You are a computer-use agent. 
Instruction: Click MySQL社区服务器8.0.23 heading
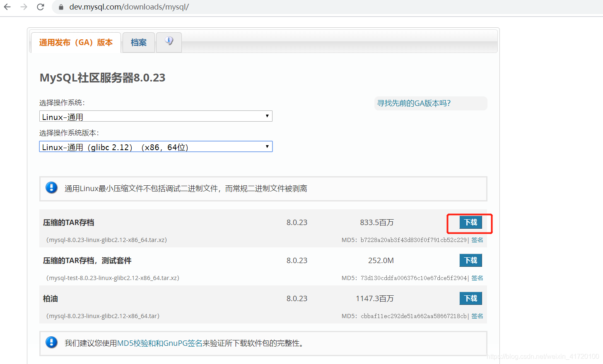(x=102, y=78)
